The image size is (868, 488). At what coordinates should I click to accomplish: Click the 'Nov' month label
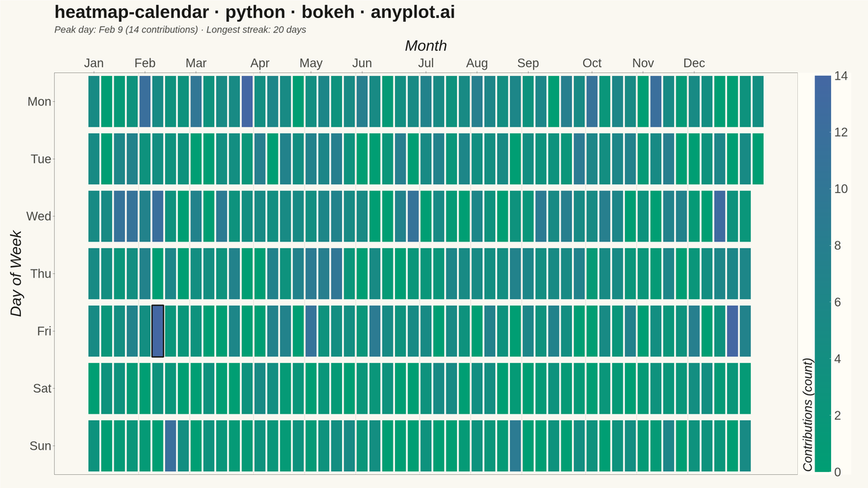(643, 63)
